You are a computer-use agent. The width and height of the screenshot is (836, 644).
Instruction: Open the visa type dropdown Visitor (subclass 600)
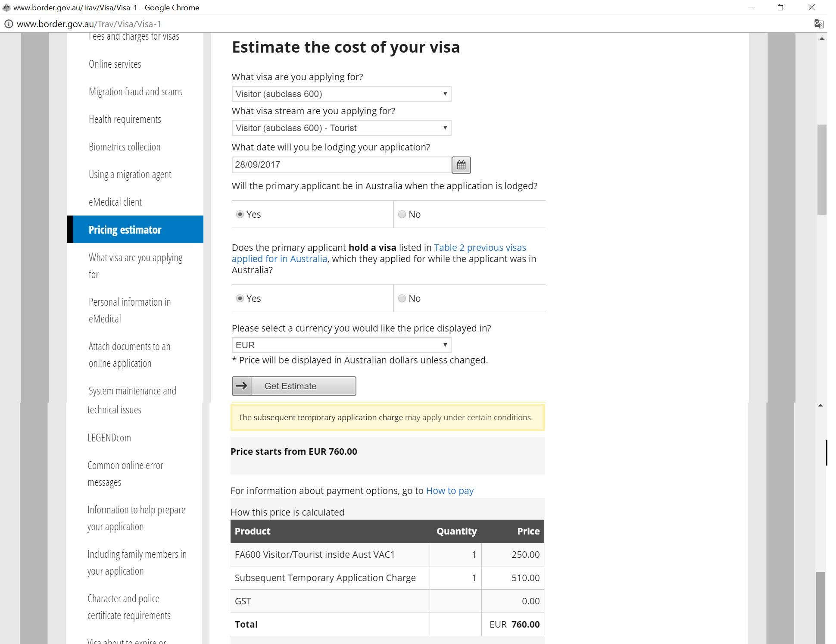pos(341,94)
